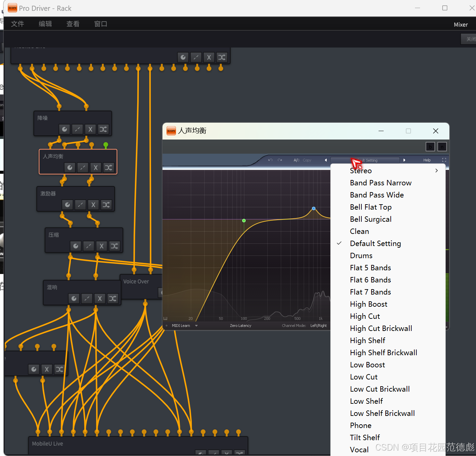The height and width of the screenshot is (456, 476).
Task: Toggle A/B comparison in the EQ toolbar
Action: (297, 160)
